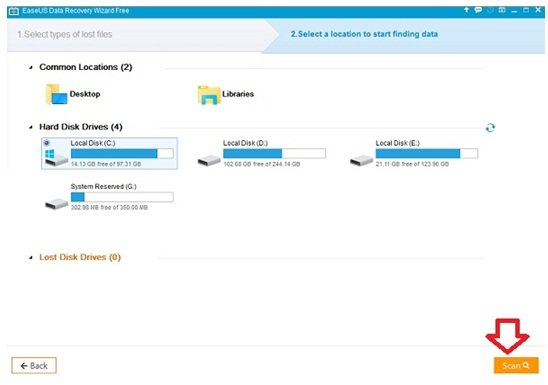Image resolution: width=548 pixels, height=385 pixels.
Task: Click the Local Disk (E:) drive icon
Action: (361, 160)
